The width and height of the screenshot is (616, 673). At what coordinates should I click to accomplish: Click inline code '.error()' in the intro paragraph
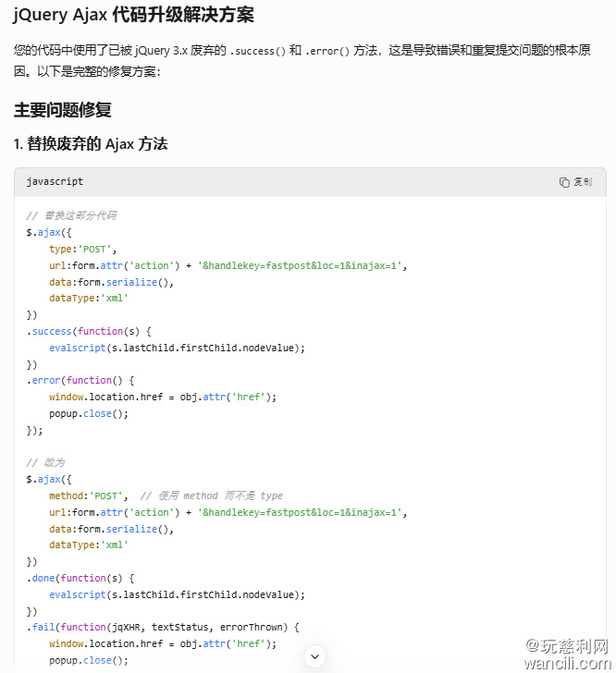point(327,51)
